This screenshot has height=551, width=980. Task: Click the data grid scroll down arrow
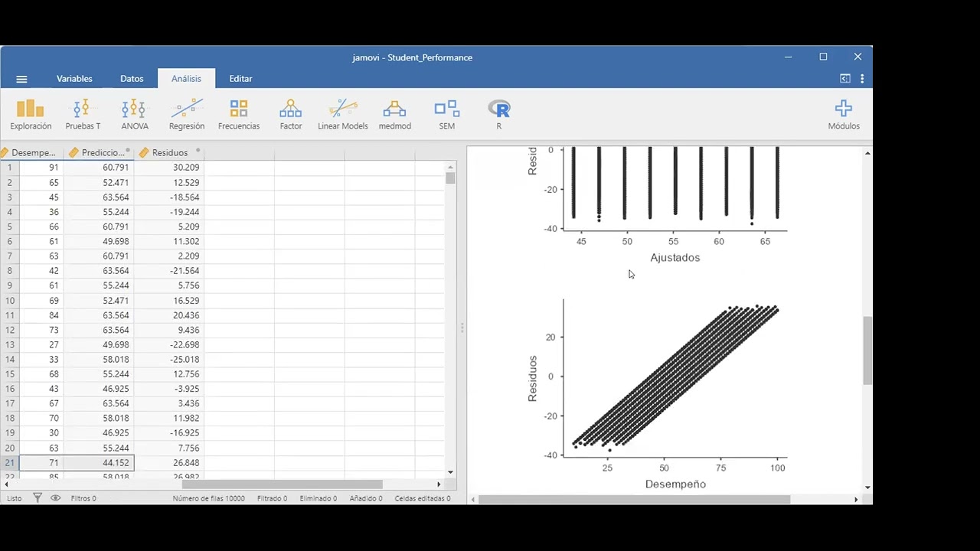coord(450,472)
